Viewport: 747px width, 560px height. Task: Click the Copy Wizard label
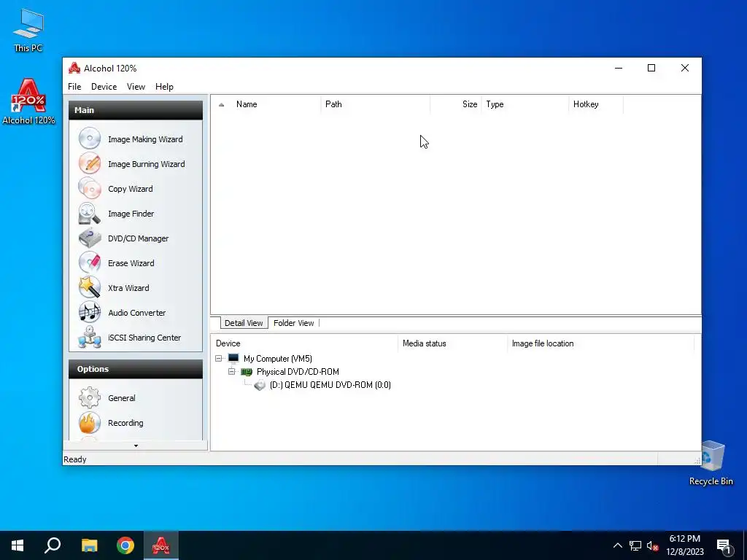click(131, 189)
